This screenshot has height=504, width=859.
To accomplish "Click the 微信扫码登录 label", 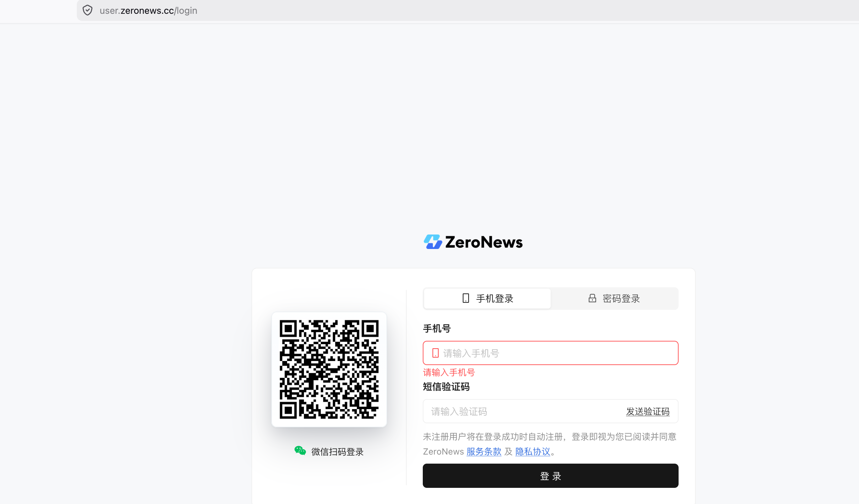I will point(338,452).
